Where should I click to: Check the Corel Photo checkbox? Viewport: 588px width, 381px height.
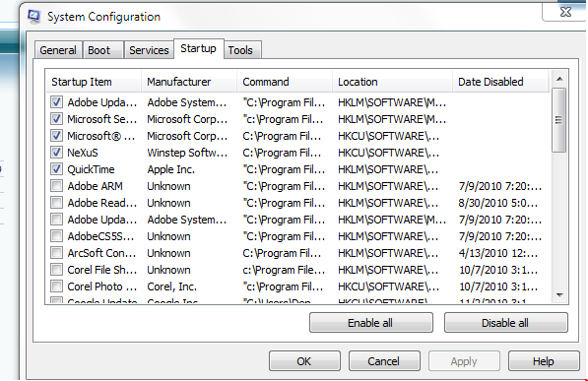(x=56, y=286)
